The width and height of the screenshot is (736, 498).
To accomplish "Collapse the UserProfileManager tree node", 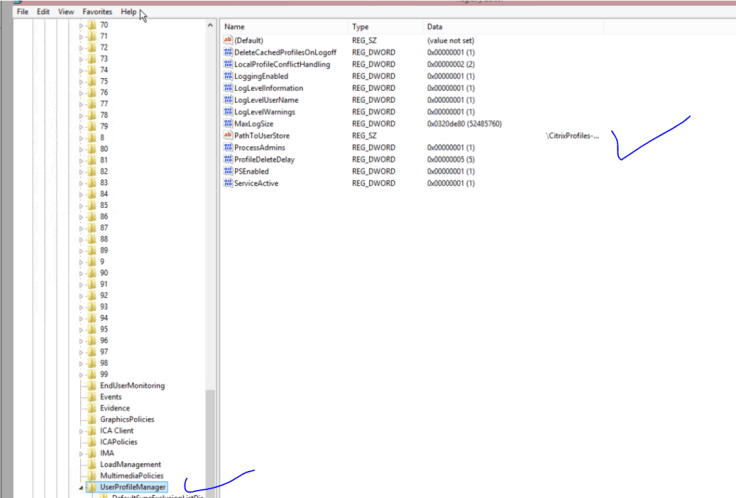I will click(x=81, y=487).
